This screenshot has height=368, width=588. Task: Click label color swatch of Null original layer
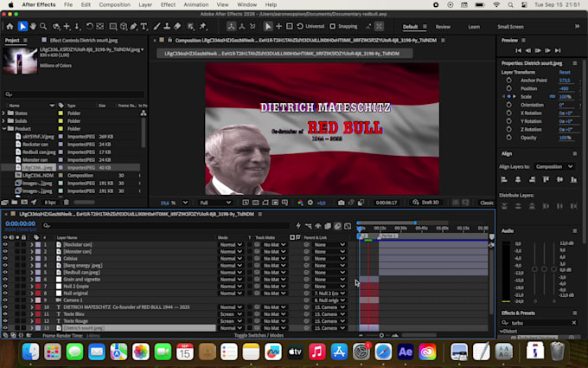coord(38,294)
